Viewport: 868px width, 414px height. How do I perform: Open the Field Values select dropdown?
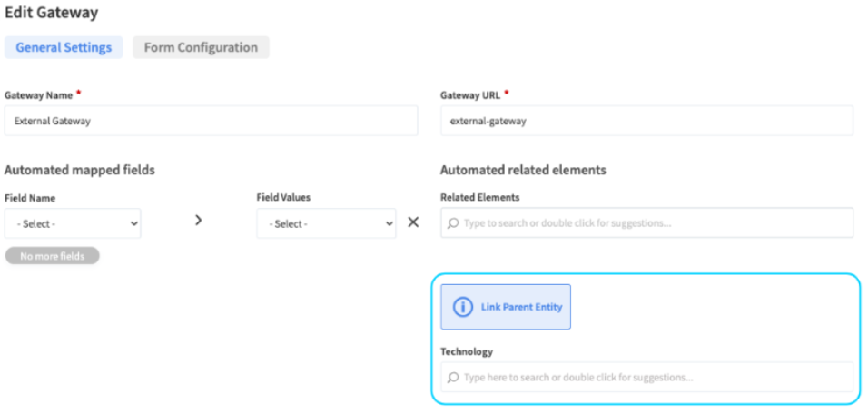click(x=326, y=223)
